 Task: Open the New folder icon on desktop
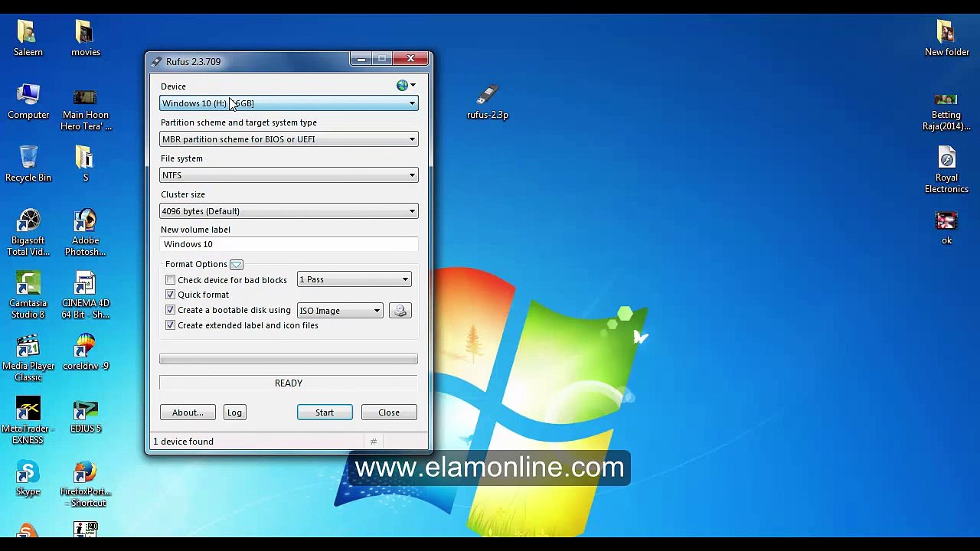947,38
